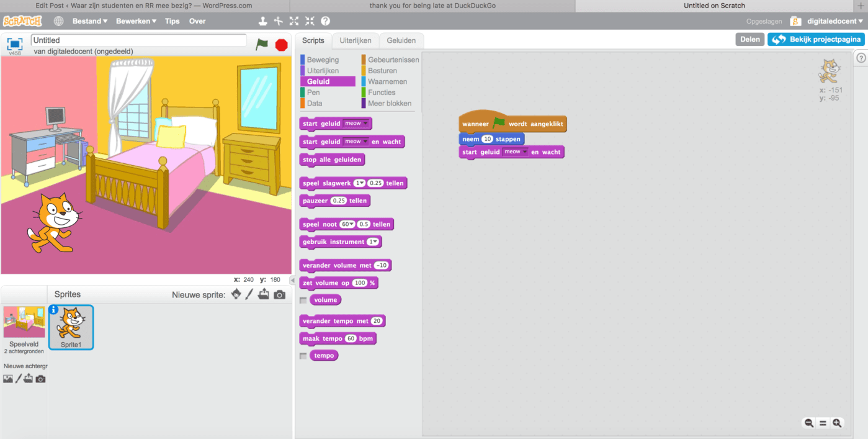Open meow dropdown in start geluid block
868x439 pixels.
356,124
